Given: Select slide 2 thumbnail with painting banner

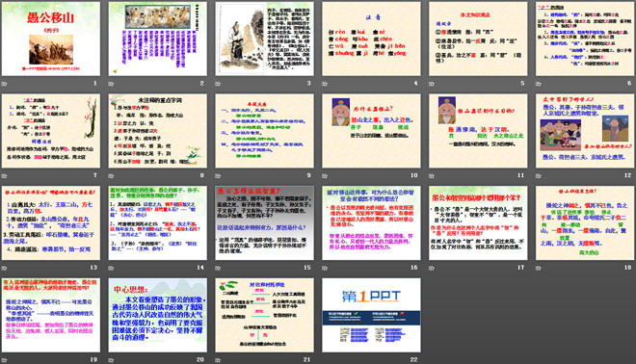Looking at the screenshot, I should [x=157, y=39].
